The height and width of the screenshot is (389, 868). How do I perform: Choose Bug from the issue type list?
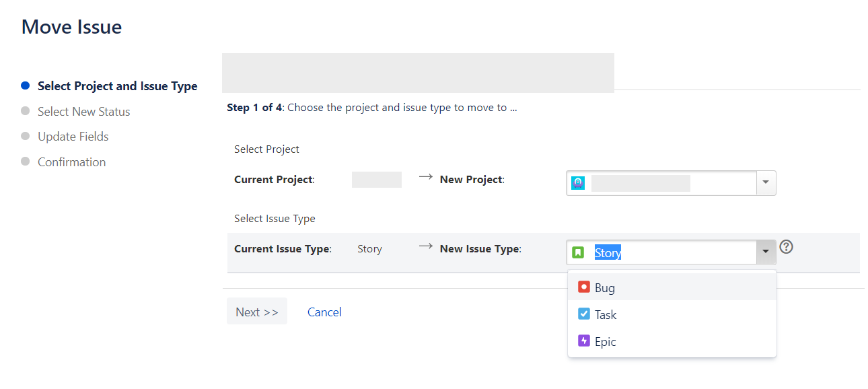click(x=672, y=287)
